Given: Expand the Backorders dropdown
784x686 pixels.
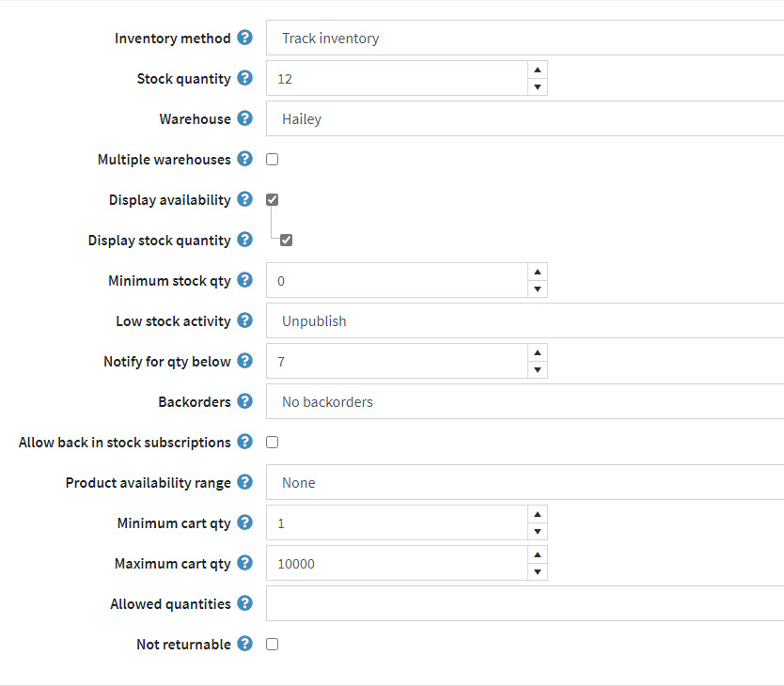Looking at the screenshot, I should click(525, 402).
